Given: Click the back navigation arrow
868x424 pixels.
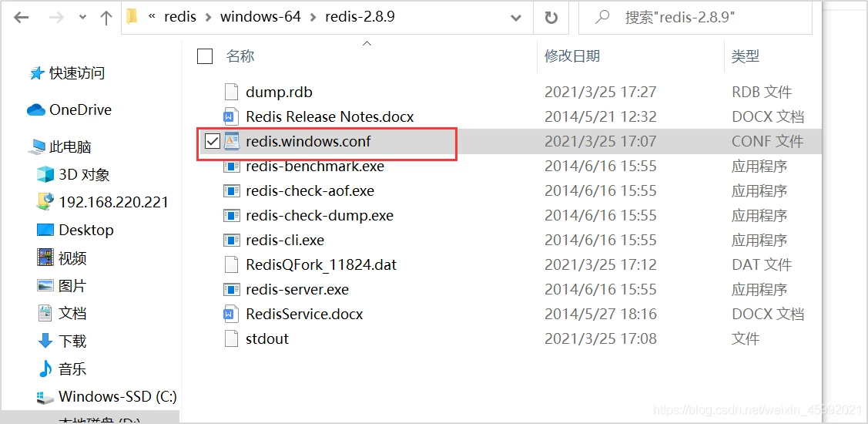Looking at the screenshot, I should tap(21, 17).
